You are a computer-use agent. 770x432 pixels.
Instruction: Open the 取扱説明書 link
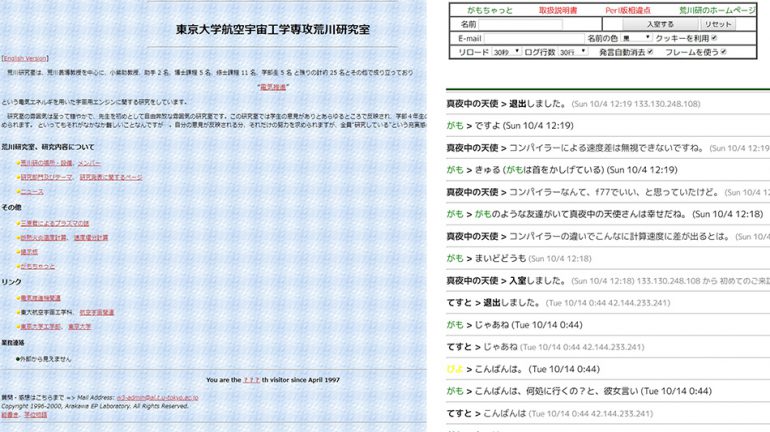pyautogui.click(x=558, y=10)
